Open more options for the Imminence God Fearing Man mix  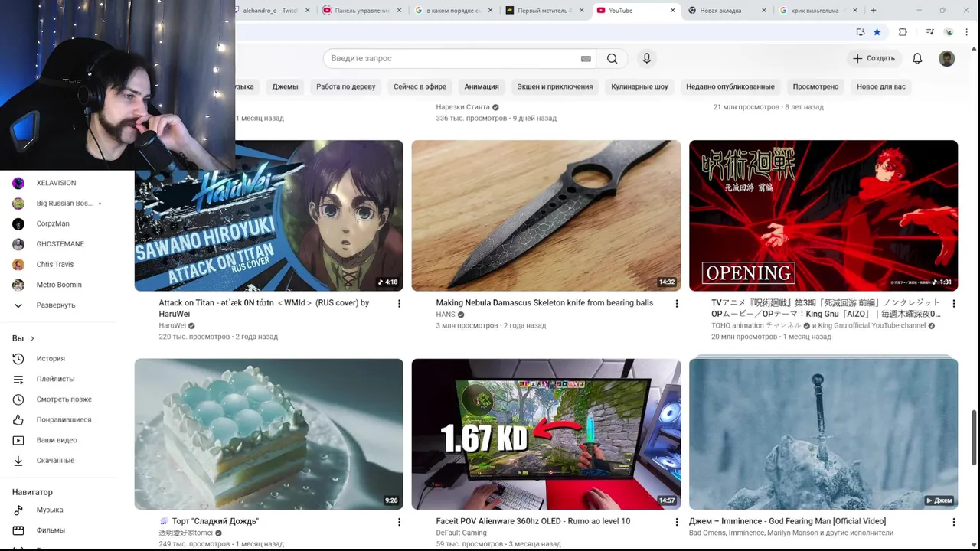(x=953, y=522)
